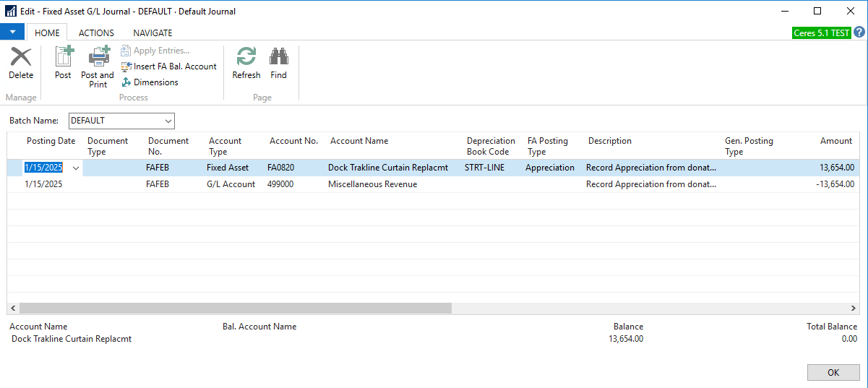Open the Find binoculars tool
Screen dimensions: 868x388
[278, 63]
